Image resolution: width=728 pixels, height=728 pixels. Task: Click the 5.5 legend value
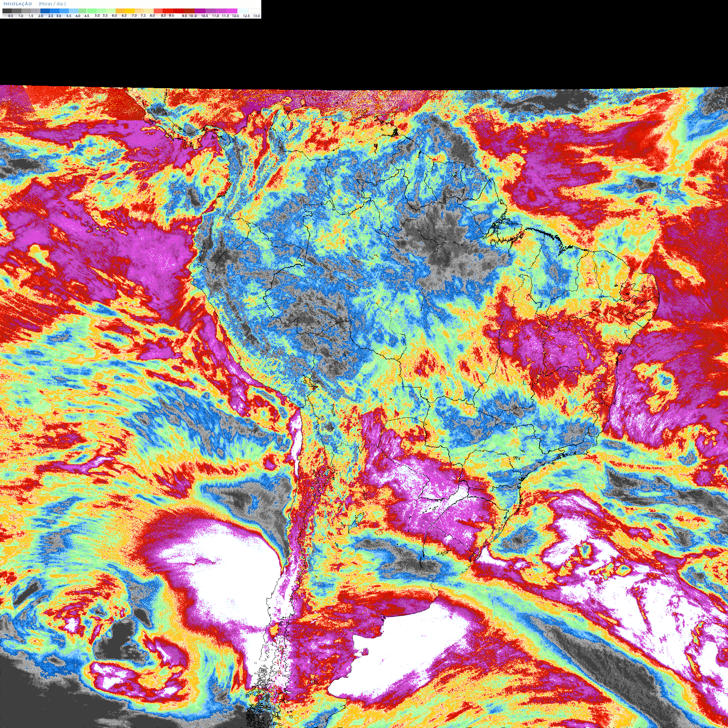pyautogui.click(x=105, y=15)
